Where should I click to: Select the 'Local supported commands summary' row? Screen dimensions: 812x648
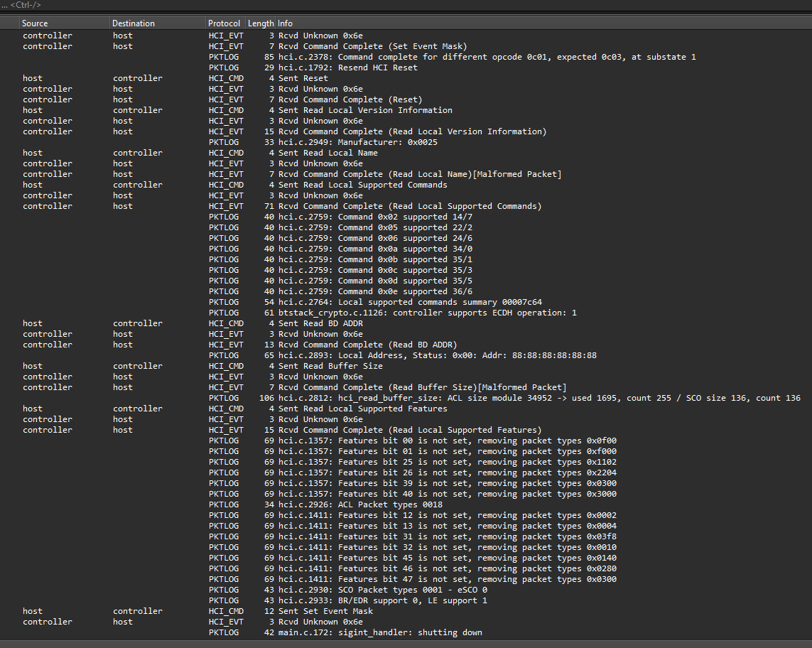coord(410,302)
